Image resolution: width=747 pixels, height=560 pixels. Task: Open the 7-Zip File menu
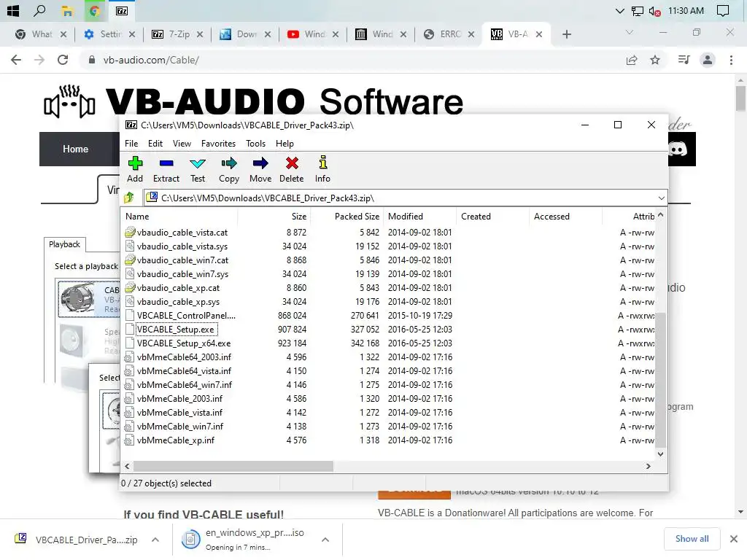coord(131,144)
